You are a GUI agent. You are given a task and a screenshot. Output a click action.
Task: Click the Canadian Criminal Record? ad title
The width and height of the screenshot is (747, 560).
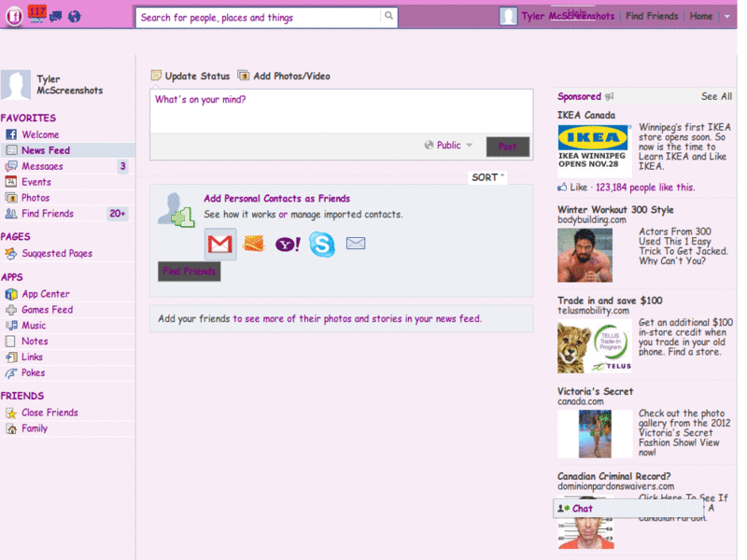(614, 476)
